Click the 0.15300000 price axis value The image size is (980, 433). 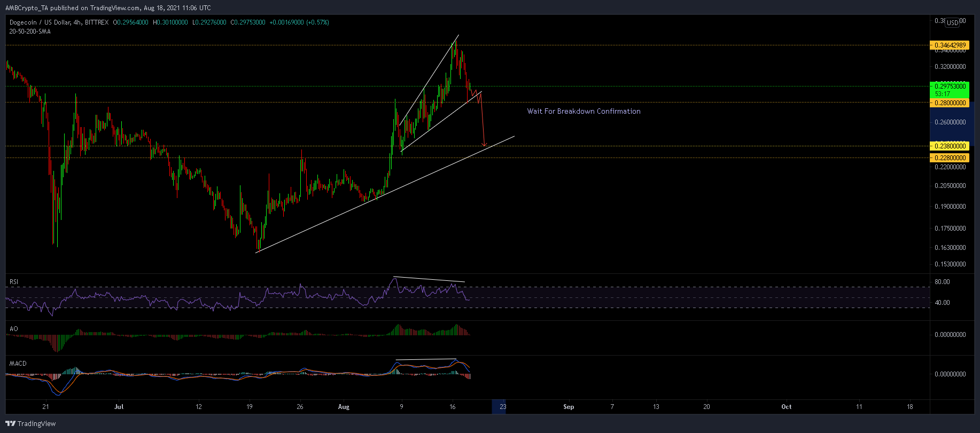point(950,264)
